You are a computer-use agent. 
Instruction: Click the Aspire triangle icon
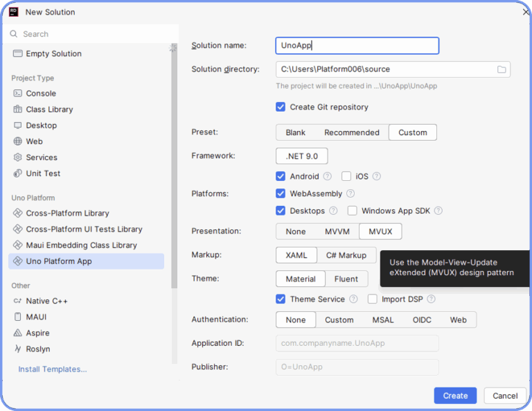pos(17,333)
